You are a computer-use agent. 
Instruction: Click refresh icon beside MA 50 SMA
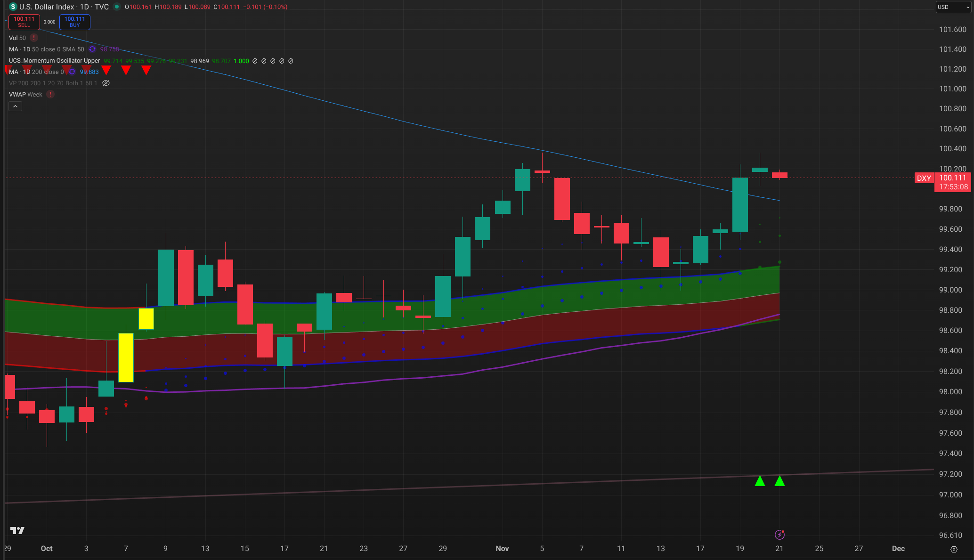[92, 49]
